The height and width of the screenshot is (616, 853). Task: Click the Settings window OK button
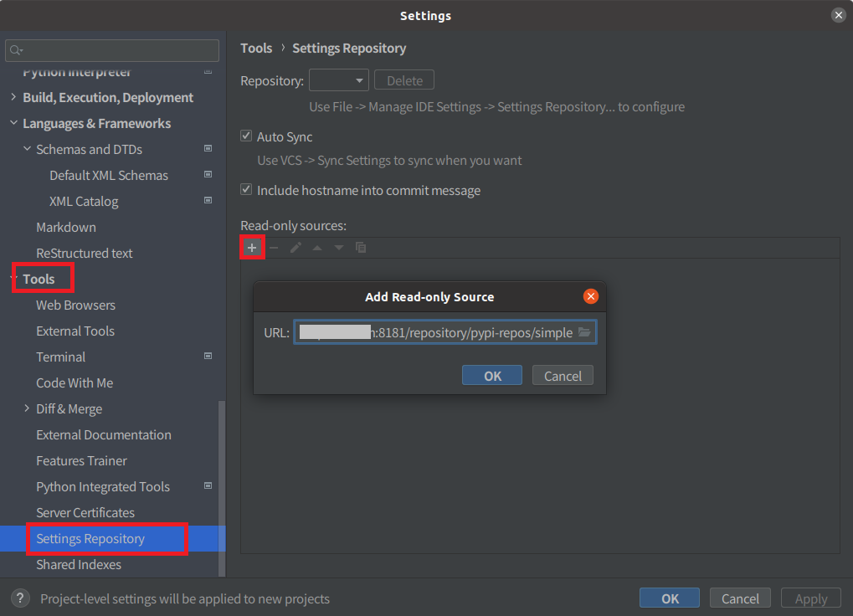[x=670, y=598]
